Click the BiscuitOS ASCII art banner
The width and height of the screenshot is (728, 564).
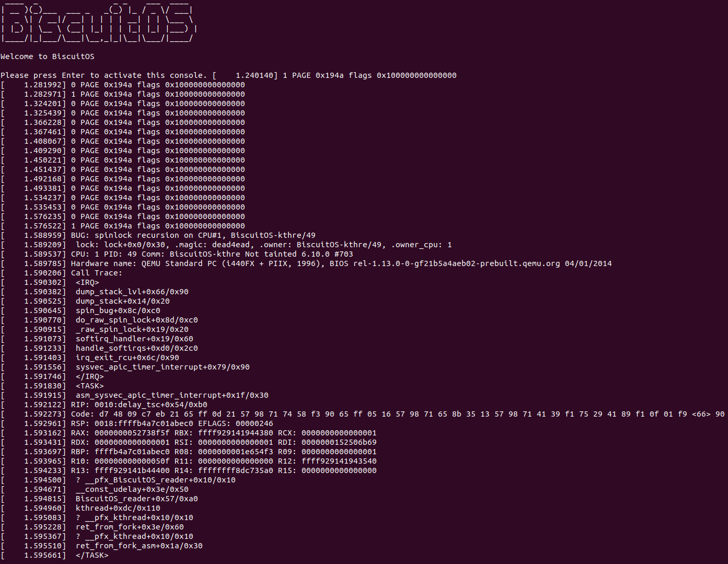pos(99,21)
